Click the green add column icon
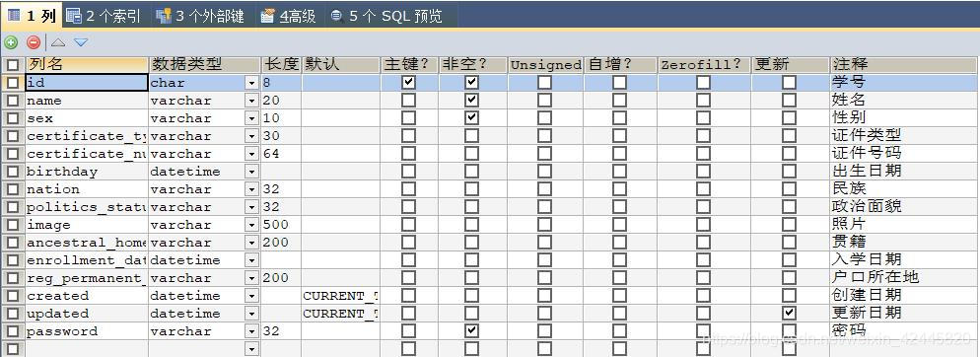The height and width of the screenshot is (357, 980). 11,42
